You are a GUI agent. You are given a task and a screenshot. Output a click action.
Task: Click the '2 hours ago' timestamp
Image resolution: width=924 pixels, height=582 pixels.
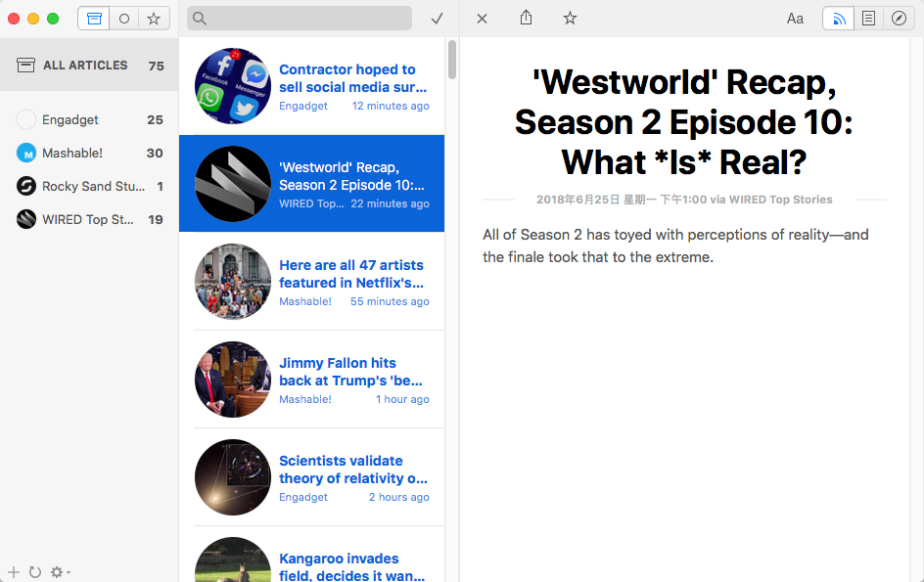tap(399, 497)
